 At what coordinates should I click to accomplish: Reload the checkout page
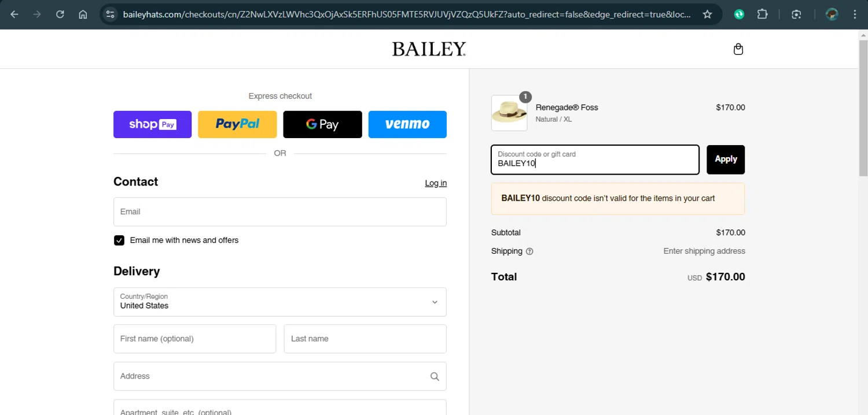click(x=60, y=14)
